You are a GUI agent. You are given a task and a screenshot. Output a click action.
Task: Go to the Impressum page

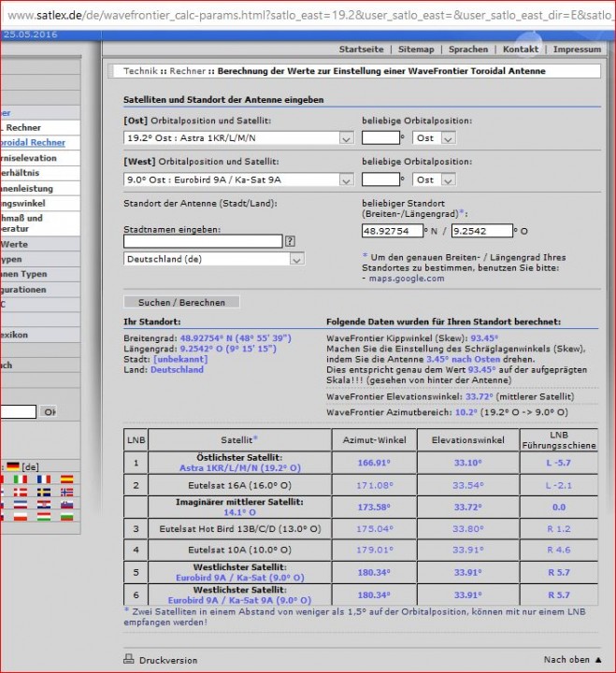point(577,50)
